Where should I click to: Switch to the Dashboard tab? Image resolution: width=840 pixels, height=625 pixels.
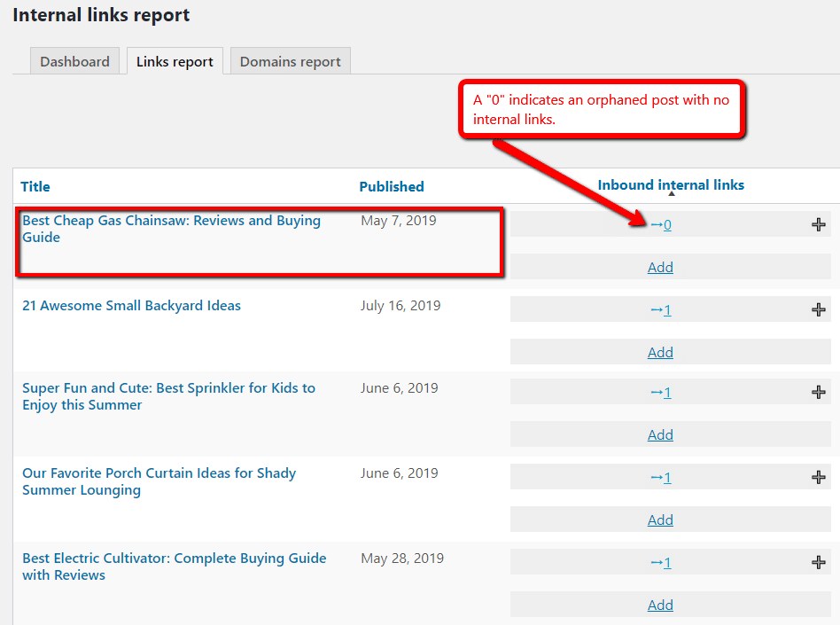[x=74, y=61]
